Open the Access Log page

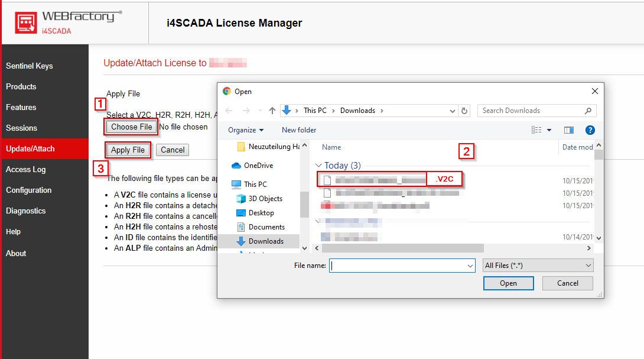[x=25, y=169]
